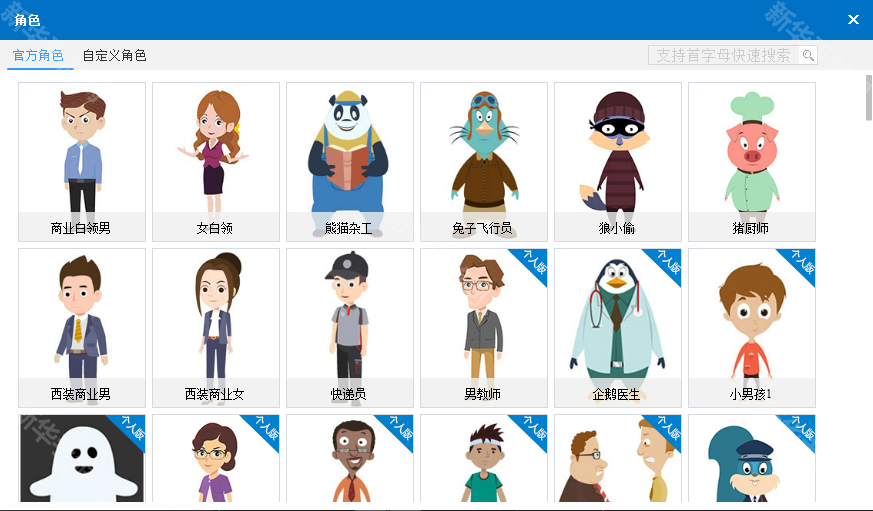
Task: Close the 角色 dialog window
Action: (x=853, y=20)
